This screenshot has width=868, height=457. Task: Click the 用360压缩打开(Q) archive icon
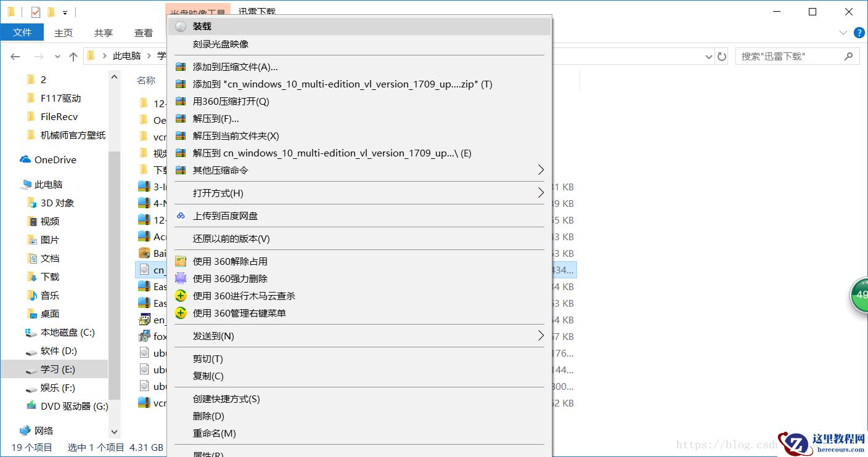[x=181, y=102]
